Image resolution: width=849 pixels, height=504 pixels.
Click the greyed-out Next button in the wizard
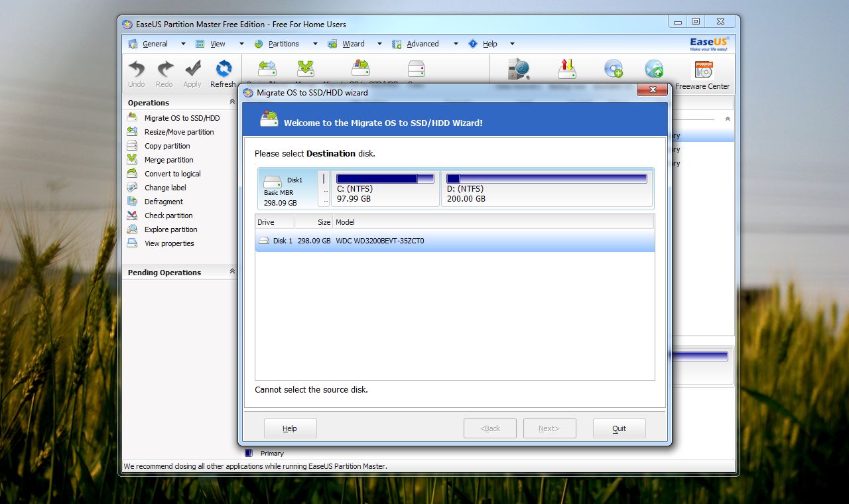pyautogui.click(x=550, y=428)
